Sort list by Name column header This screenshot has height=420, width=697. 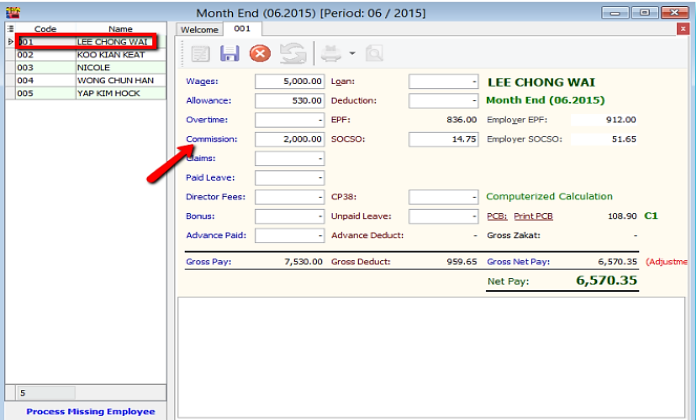(x=120, y=29)
